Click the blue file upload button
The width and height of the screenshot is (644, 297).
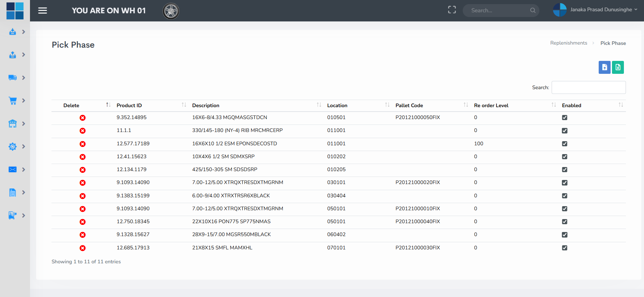[604, 67]
